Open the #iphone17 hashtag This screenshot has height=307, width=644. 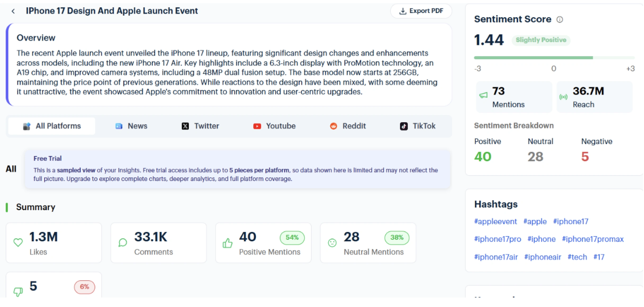coord(571,222)
